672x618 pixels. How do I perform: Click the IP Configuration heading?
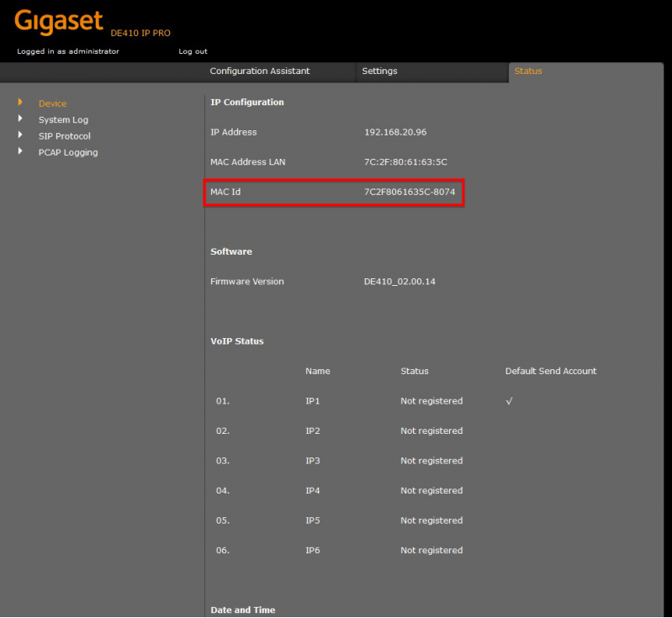(x=247, y=103)
